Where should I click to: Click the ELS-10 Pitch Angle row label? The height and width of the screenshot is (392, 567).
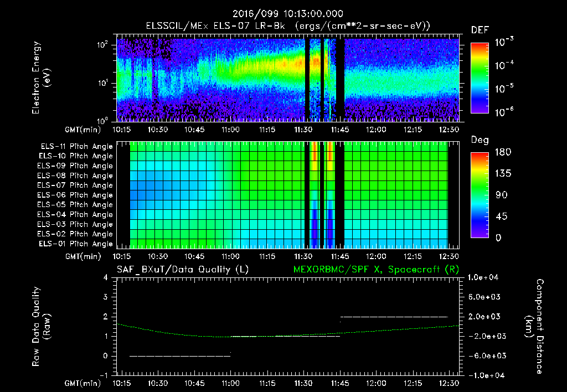pyautogui.click(x=76, y=156)
